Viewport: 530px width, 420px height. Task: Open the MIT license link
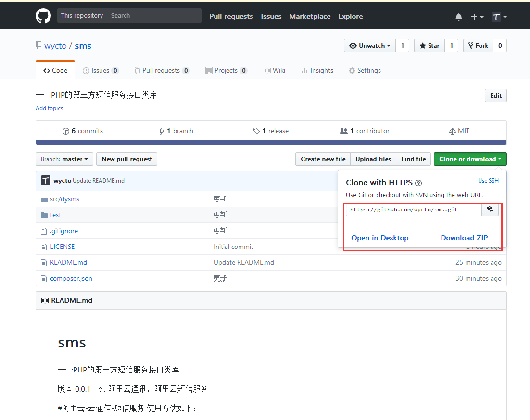[x=459, y=131]
